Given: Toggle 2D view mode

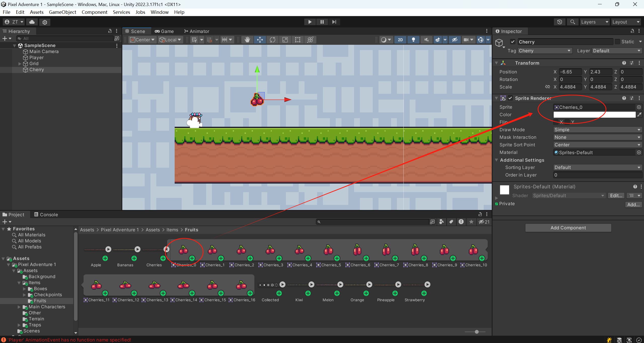Looking at the screenshot, I should pos(400,39).
